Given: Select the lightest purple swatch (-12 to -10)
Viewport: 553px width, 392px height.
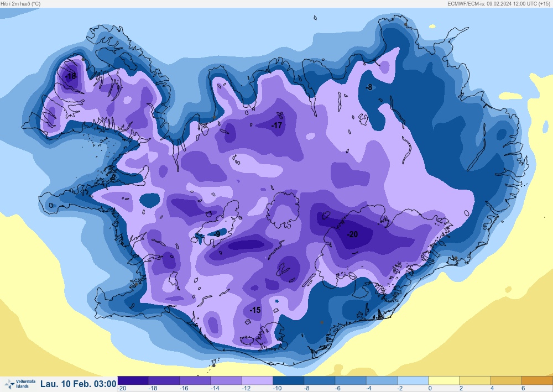Looking at the screenshot, I should (257, 380).
